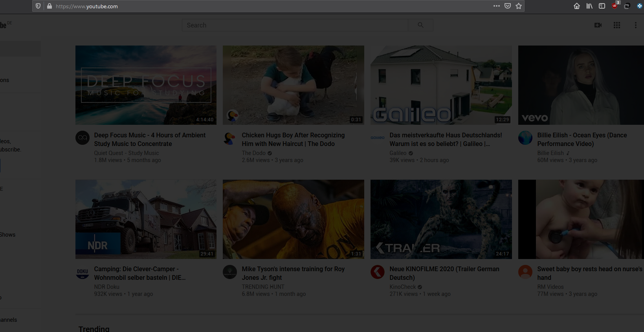Bookmark this page with star icon
644x332 pixels.
click(x=519, y=6)
